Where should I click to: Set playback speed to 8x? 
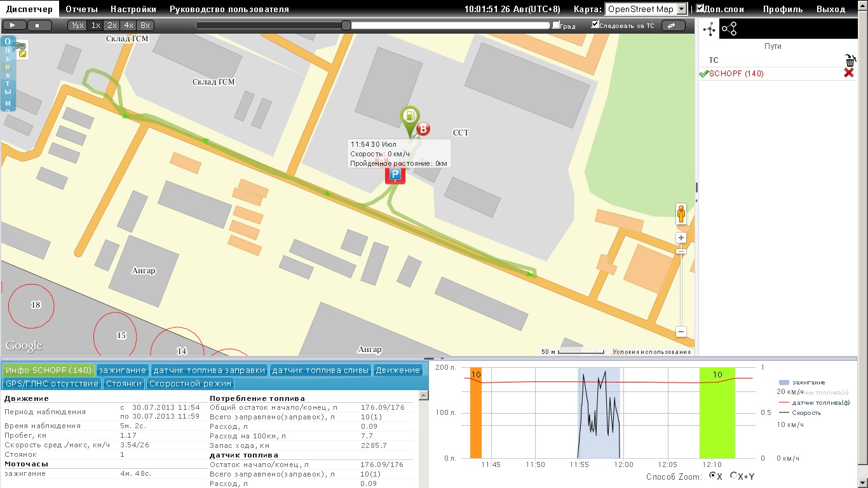click(145, 25)
